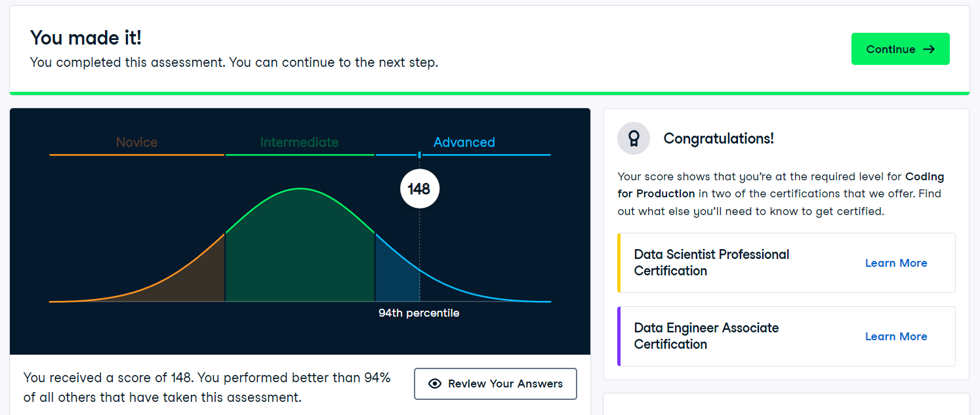
Task: Open Learn More for Data Scientist Professional Certification
Action: pos(895,263)
